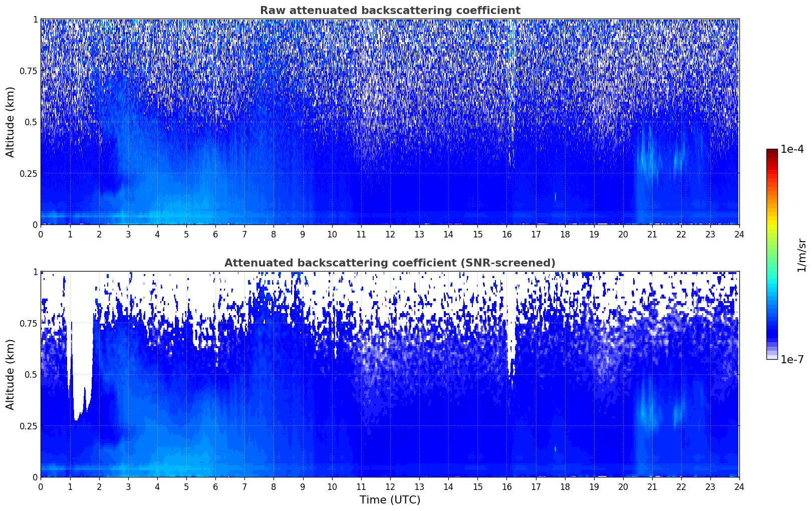Click tick label '0.25' on bottom plot altitude axis
This screenshot has width=812, height=511.
pos(29,426)
